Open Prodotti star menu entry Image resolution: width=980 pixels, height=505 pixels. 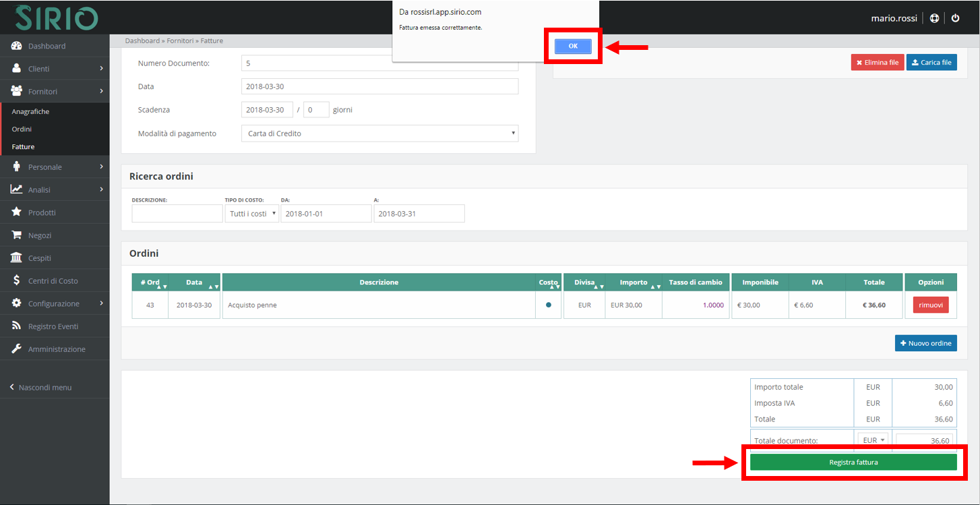(42, 212)
